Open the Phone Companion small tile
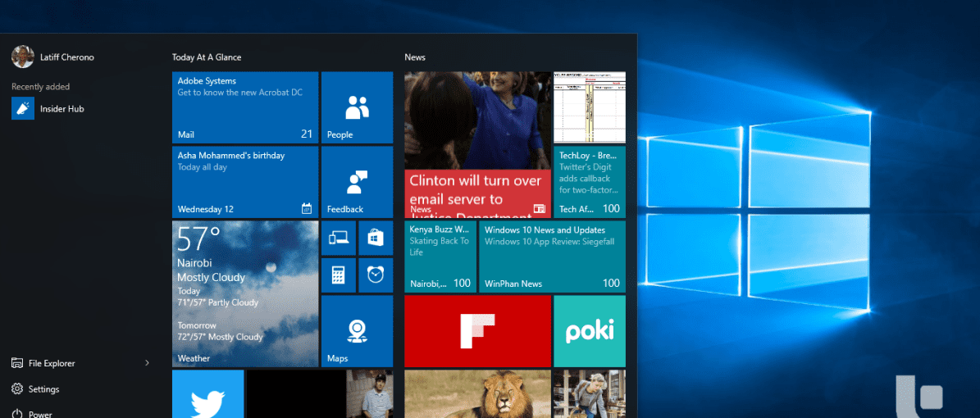This screenshot has height=418, width=980. pos(338,238)
